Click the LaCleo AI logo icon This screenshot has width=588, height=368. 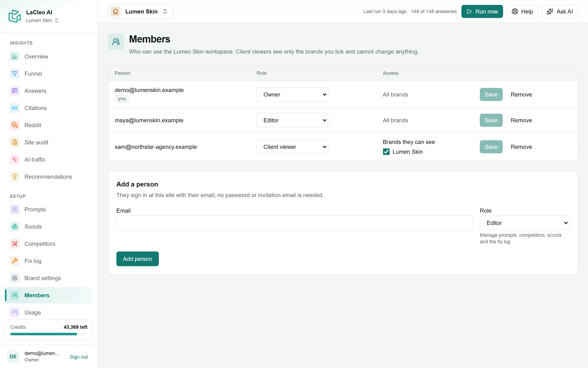pyautogui.click(x=14, y=16)
